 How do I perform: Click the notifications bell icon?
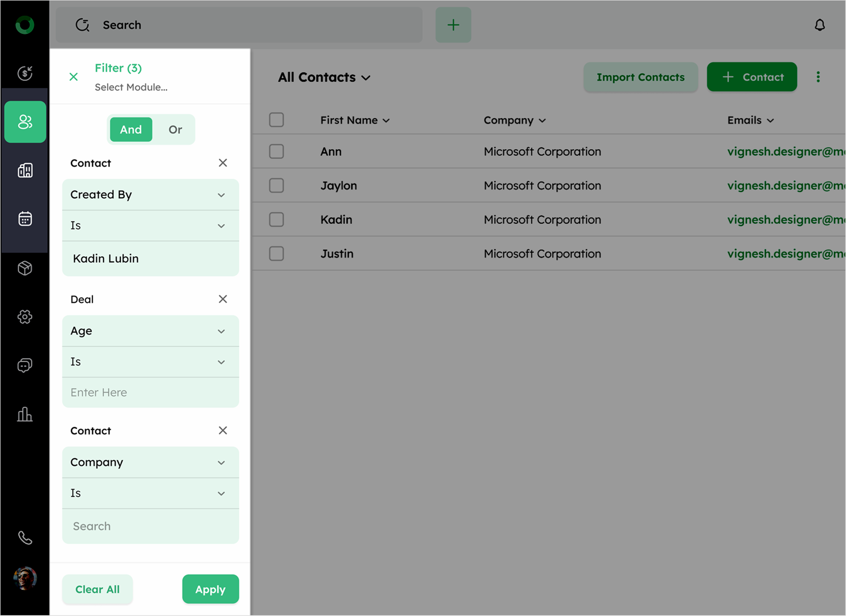819,25
